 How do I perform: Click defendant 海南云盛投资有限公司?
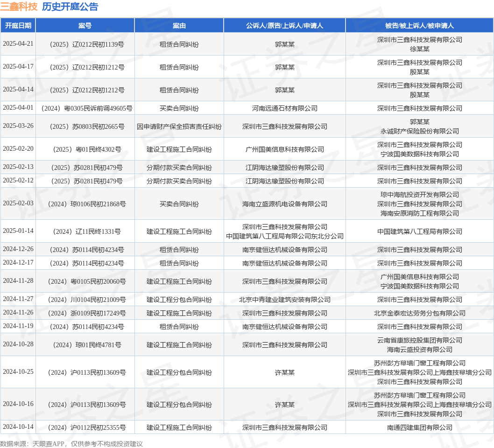tap(419, 350)
